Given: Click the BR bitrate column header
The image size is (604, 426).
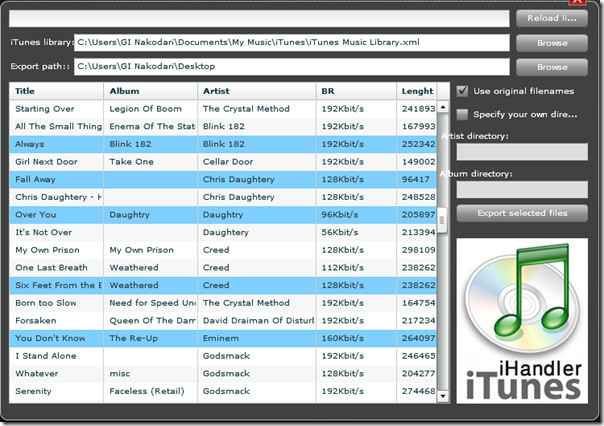Looking at the screenshot, I should 356,91.
